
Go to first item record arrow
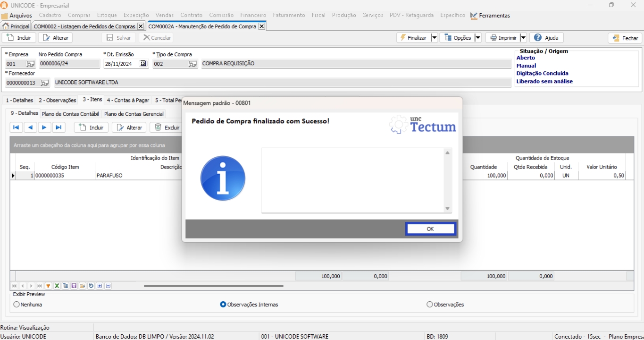click(x=16, y=127)
